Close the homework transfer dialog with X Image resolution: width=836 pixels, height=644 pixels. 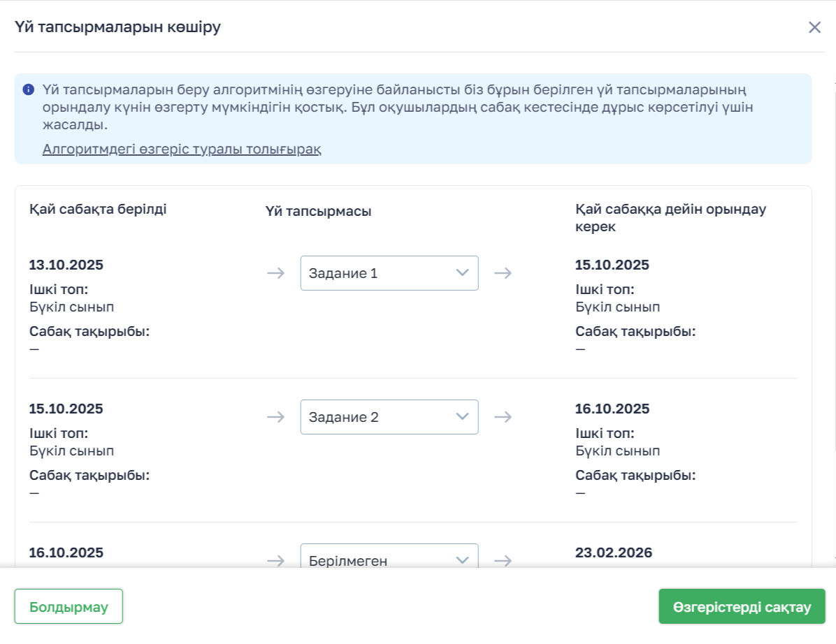tap(814, 27)
